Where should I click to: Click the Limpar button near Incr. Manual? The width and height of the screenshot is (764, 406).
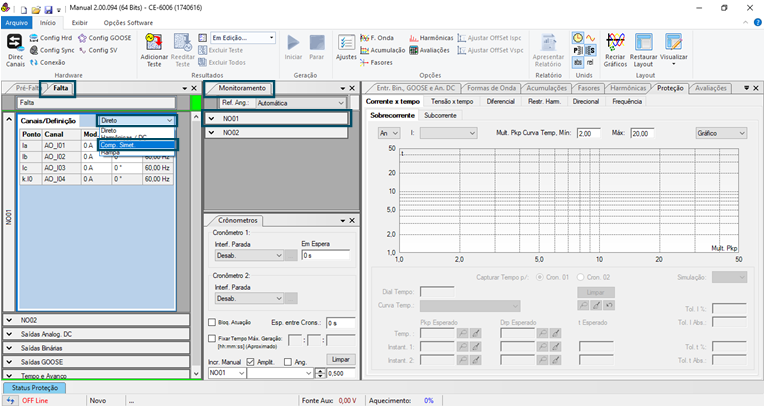[x=341, y=359]
